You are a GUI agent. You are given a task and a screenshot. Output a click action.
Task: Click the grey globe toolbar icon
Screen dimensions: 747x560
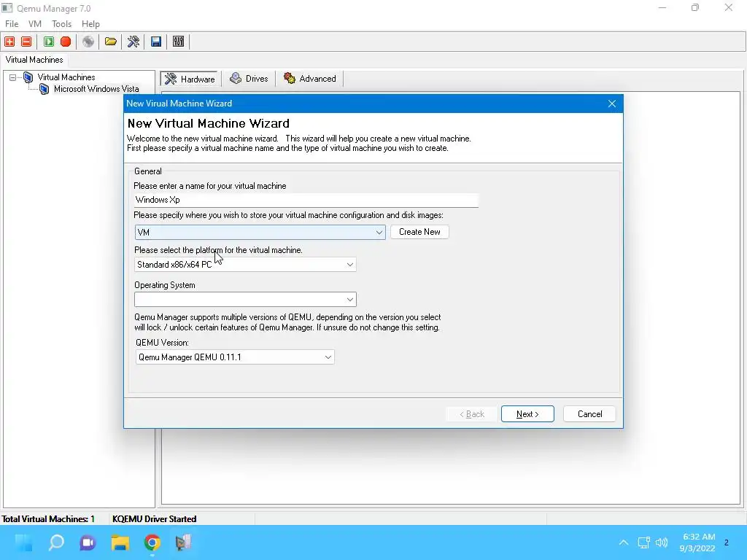pos(88,42)
